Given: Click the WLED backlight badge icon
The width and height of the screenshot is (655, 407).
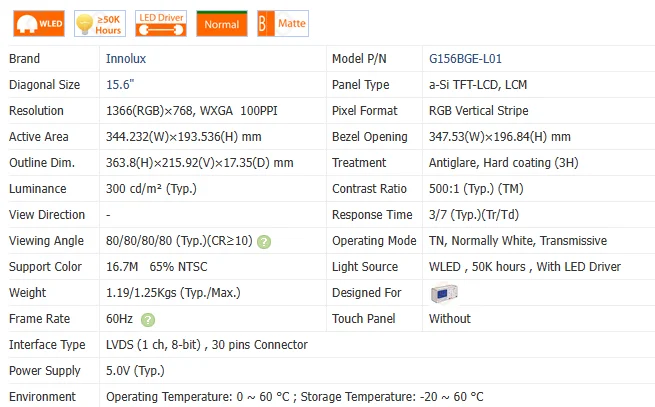Looking at the screenshot, I should tap(37, 23).
